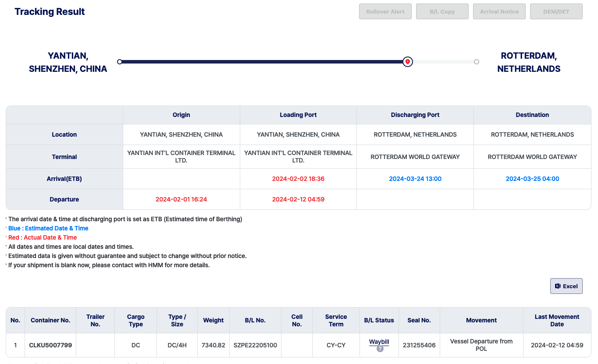Click seal number 231255406
This screenshot has height=364, width=598.
pyautogui.click(x=419, y=345)
